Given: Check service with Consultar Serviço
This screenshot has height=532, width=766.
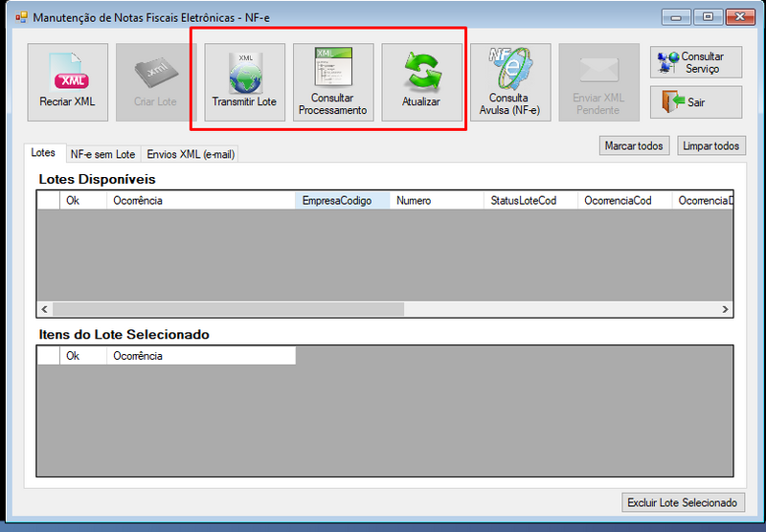Looking at the screenshot, I should (696, 62).
